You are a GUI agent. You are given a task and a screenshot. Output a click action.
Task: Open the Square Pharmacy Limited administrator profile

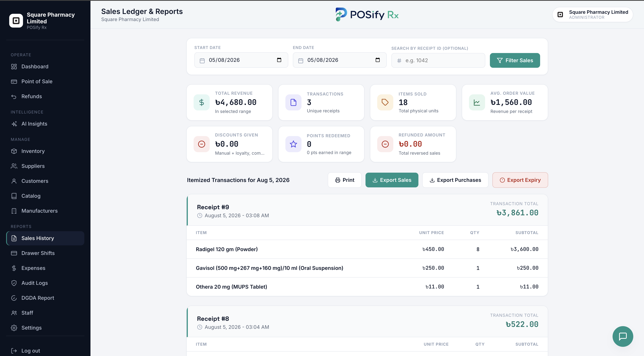point(593,15)
